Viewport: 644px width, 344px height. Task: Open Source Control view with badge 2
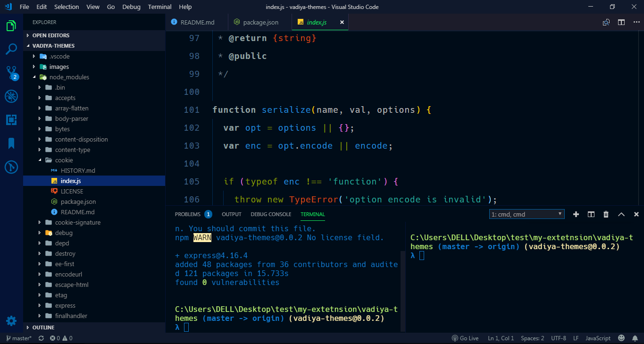[x=11, y=73]
